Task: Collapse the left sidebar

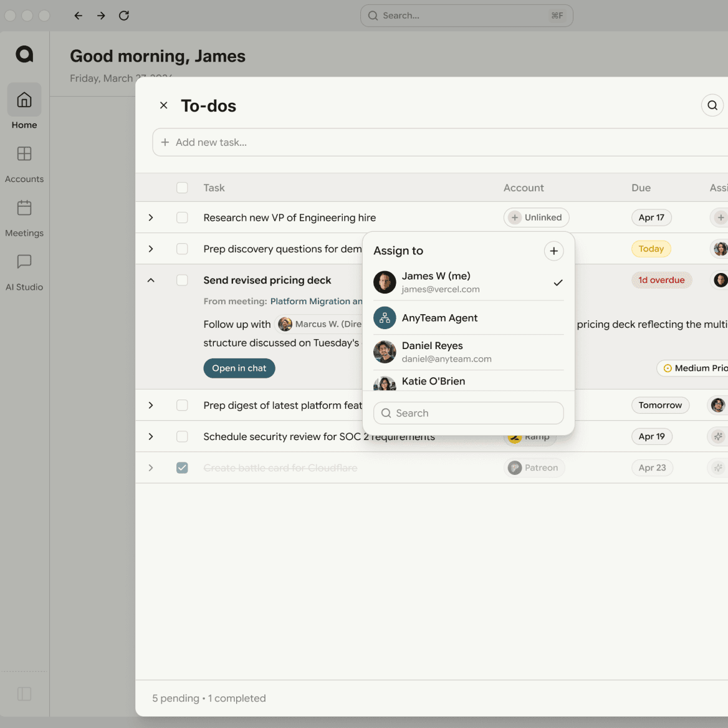Action: point(24,693)
